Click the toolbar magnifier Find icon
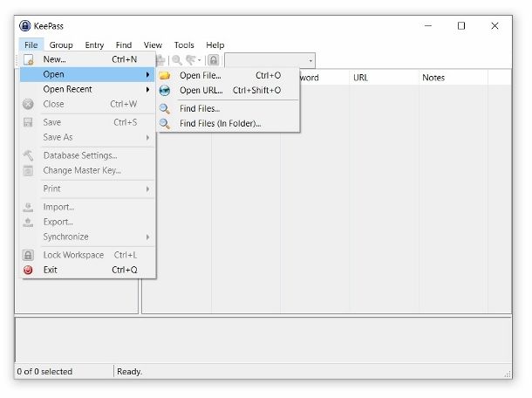Screen dimensions: 532x398 177,60
